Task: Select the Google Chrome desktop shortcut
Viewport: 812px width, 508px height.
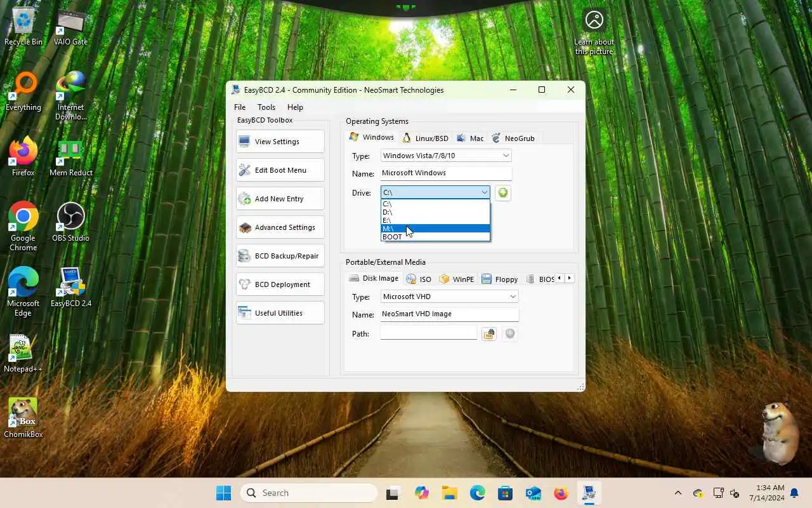Action: (x=23, y=227)
